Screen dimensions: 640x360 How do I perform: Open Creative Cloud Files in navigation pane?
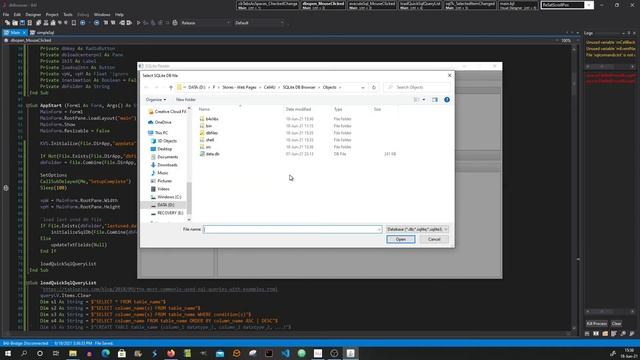167,111
